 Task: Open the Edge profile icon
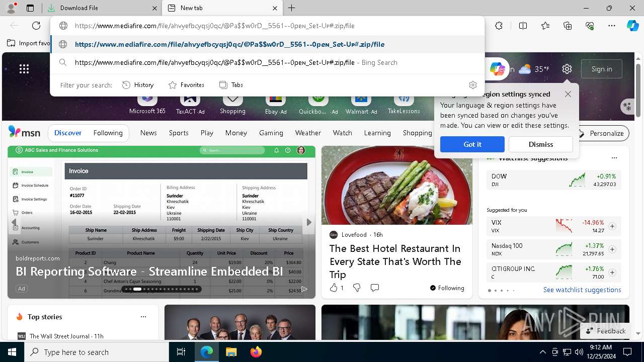coord(11,8)
